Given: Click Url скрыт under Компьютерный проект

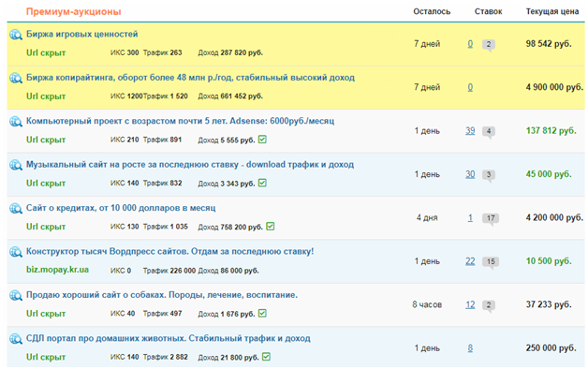Looking at the screenshot, I should click(x=46, y=140).
